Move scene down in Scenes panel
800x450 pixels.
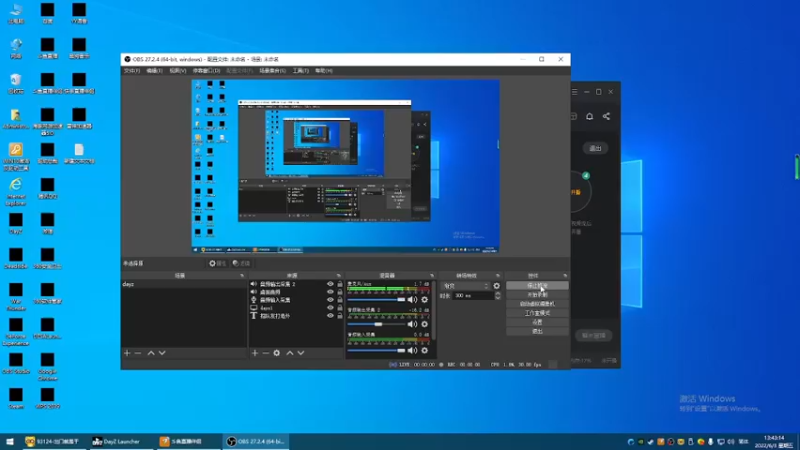point(162,353)
